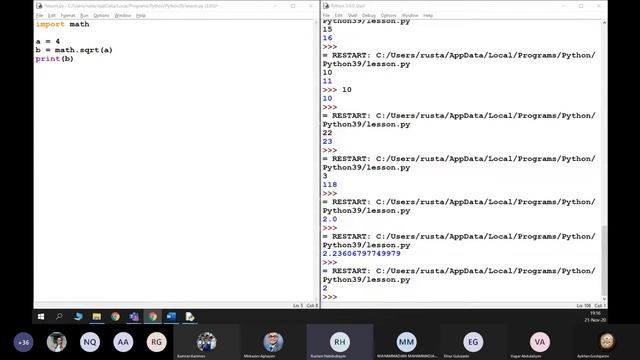This screenshot has width=640, height=360.
Task: Click the 'a = 4' line in editor
Action: [48, 41]
